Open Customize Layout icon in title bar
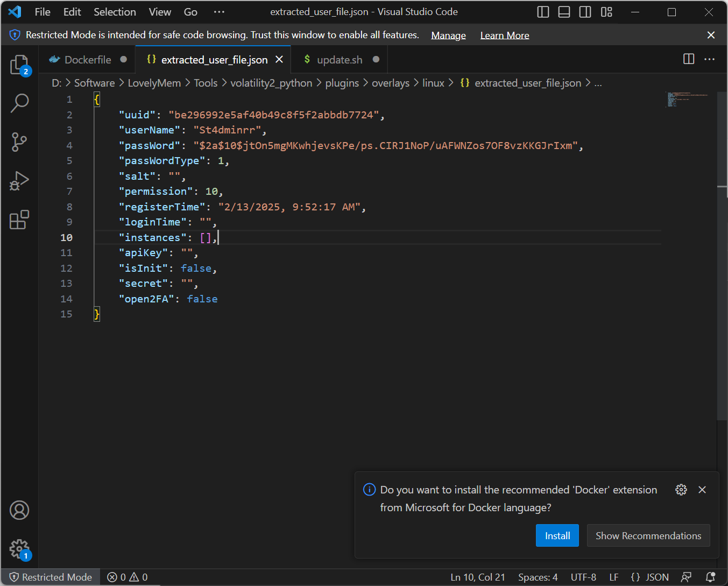This screenshot has height=586, width=728. 606,12
